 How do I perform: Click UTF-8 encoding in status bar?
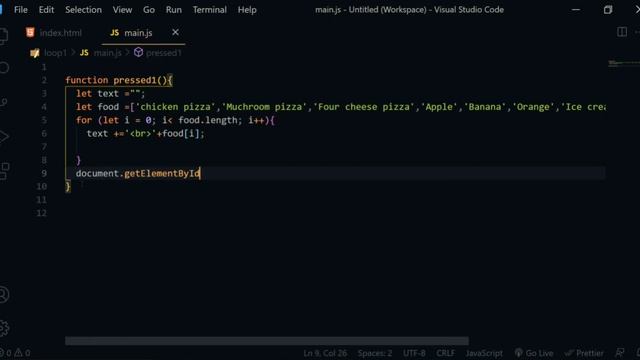414,353
